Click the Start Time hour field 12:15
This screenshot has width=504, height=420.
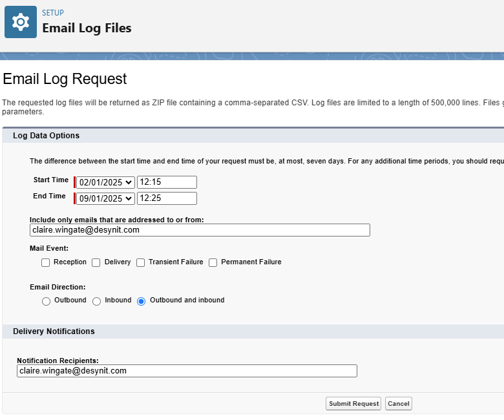(x=167, y=182)
